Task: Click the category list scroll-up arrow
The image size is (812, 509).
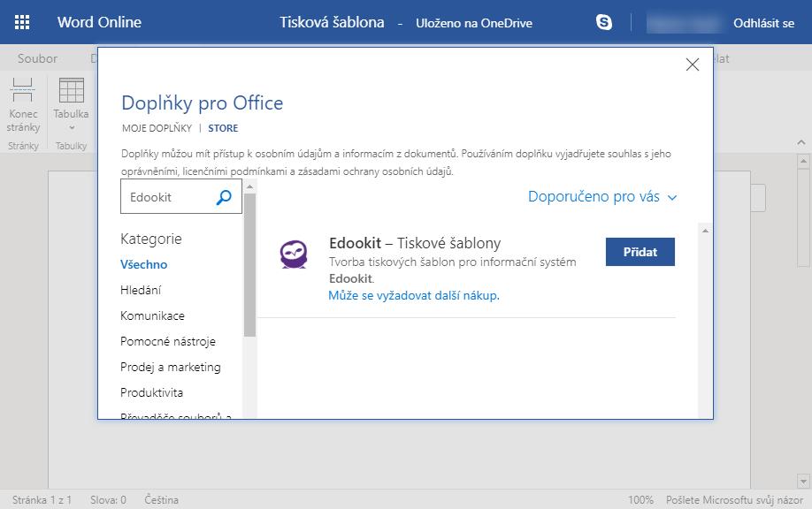Action: point(249,186)
